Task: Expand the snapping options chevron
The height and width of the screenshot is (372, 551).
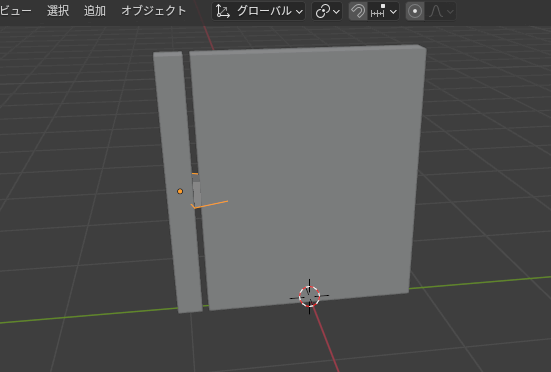Action: tap(394, 12)
